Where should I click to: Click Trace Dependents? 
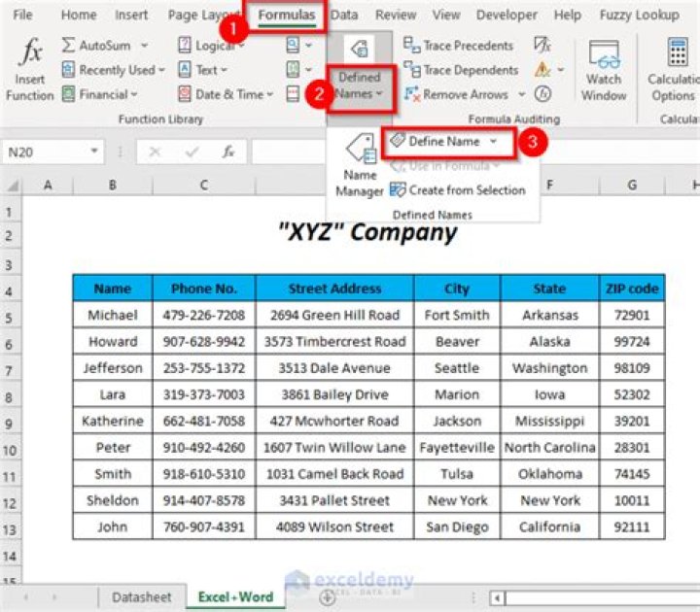click(x=460, y=70)
